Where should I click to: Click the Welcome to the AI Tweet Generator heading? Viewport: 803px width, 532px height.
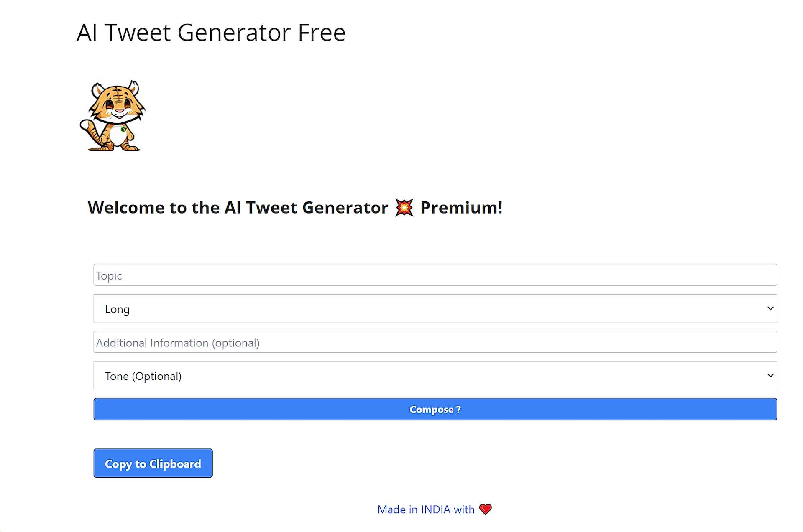tap(238, 208)
